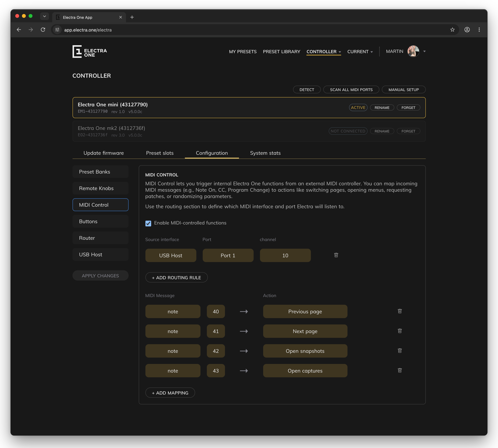Image resolution: width=498 pixels, height=448 pixels.
Task: Edit the note number 40 field
Action: coord(216,311)
